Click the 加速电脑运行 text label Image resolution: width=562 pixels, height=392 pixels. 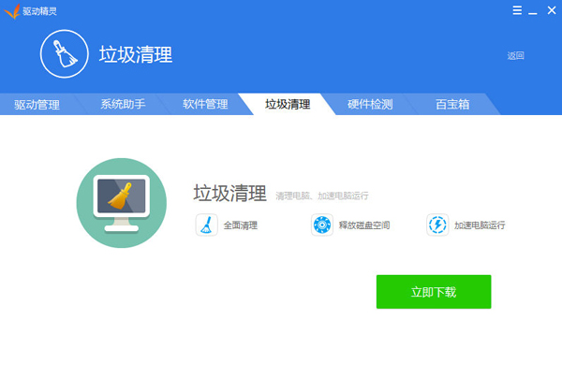point(480,225)
